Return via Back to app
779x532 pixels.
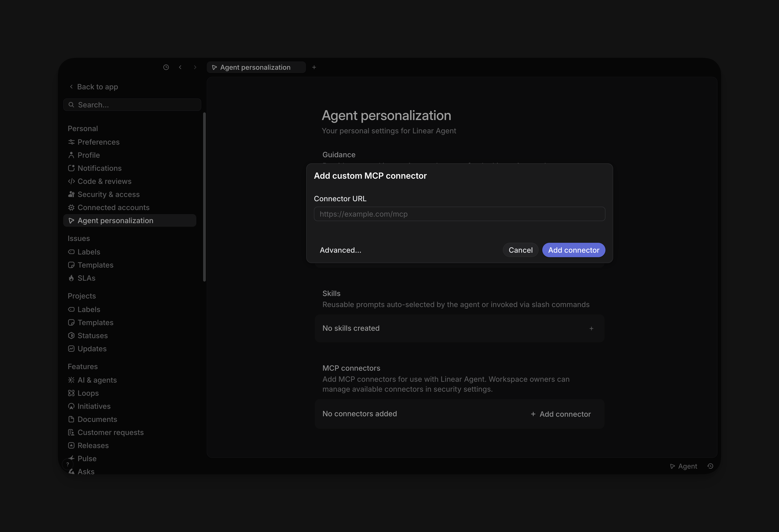tap(94, 87)
